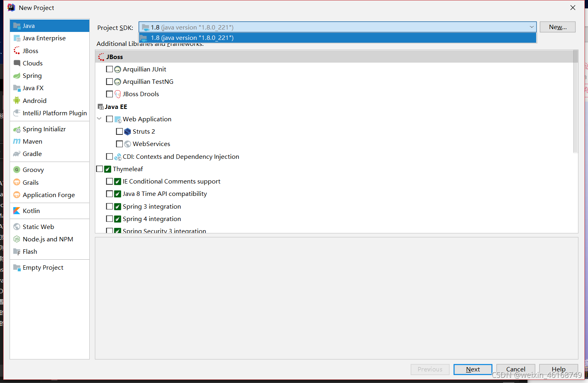Select Java Enterprise project type

tap(49, 38)
